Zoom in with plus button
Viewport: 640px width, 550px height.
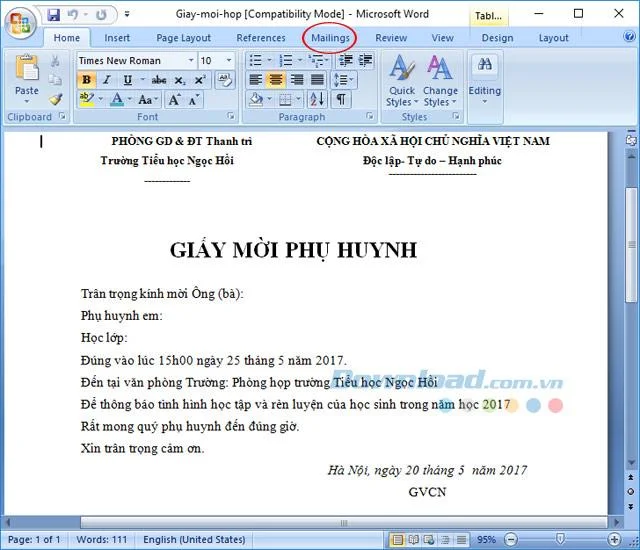pos(614,540)
